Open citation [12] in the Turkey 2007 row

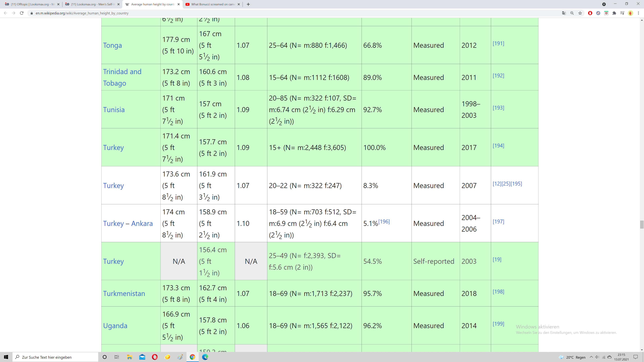497,184
